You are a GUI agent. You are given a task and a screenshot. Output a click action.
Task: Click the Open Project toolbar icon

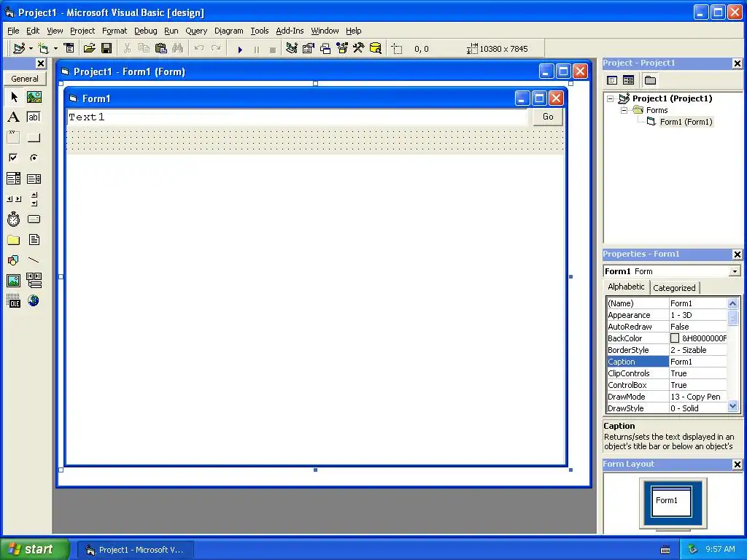[89, 48]
